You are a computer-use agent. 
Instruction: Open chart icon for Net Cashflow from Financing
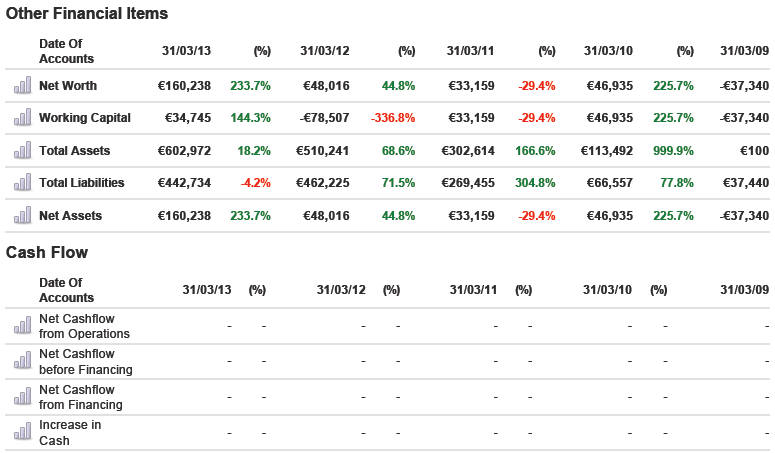pos(21,398)
